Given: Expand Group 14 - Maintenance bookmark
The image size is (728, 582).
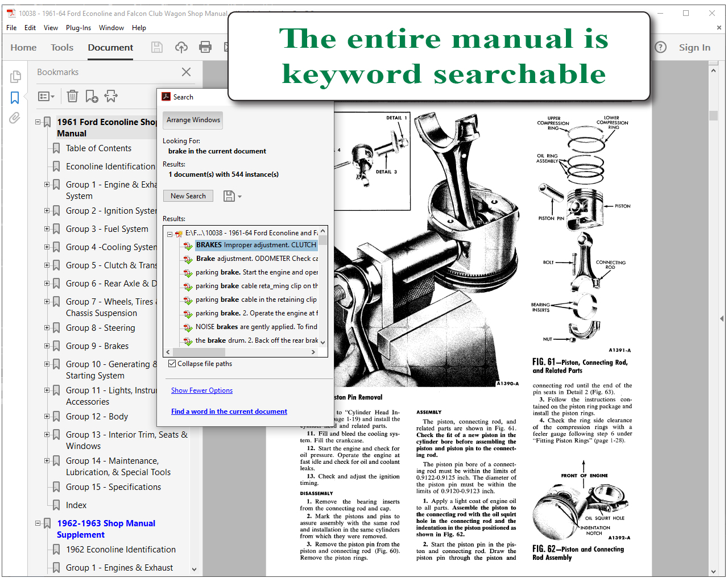Looking at the screenshot, I should (47, 460).
